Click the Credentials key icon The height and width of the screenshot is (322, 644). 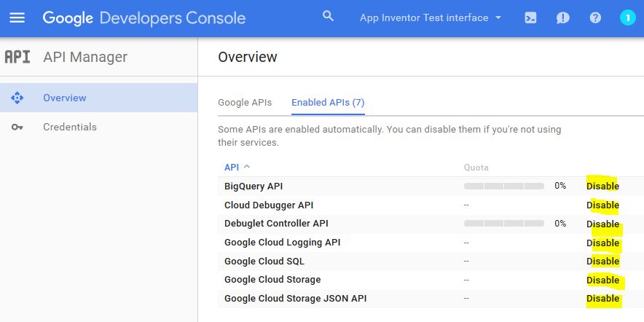17,127
